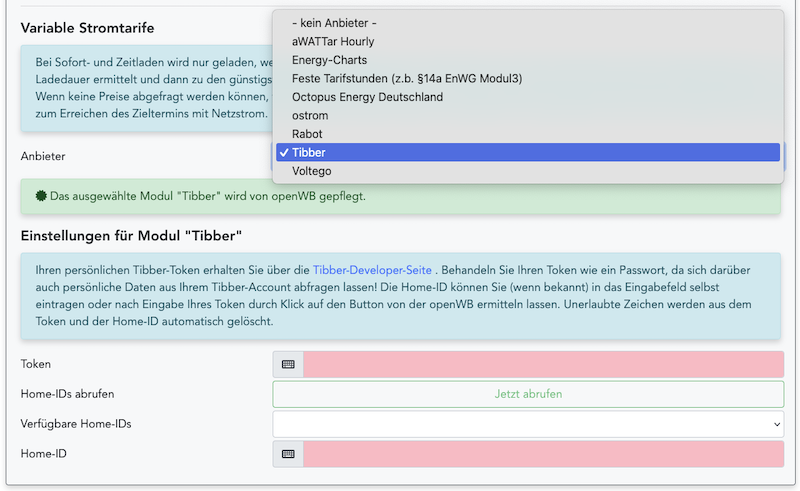Screen dimensions: 800x491
Task: Click the checked Tibber option
Action: (309, 153)
